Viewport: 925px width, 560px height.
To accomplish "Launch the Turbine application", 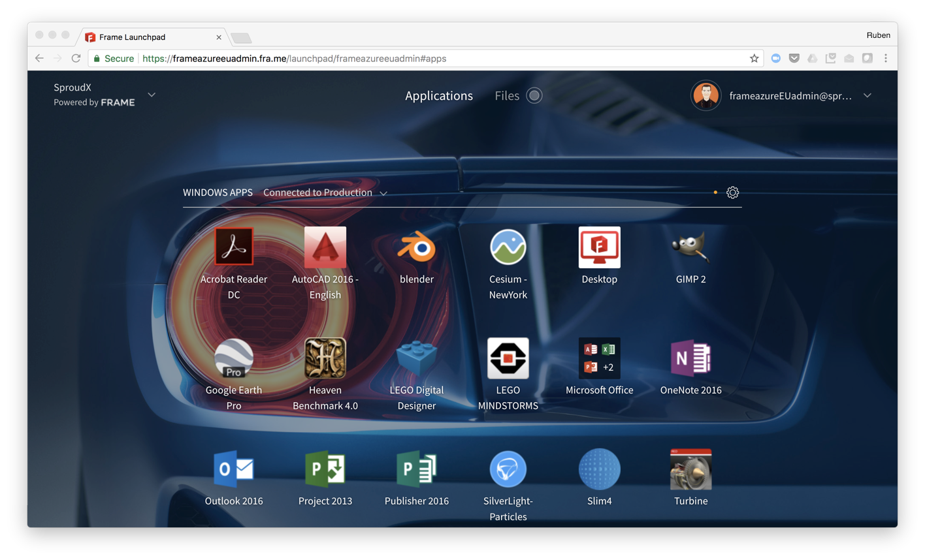I will tap(691, 469).
